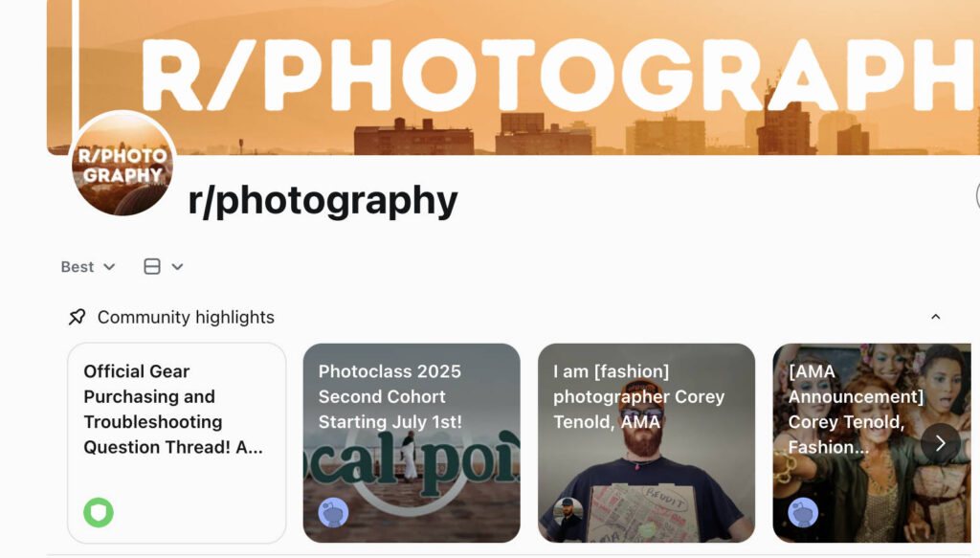Viewport: 980px width, 558px height.
Task: Show next highlights with right arrow
Action: [941, 443]
